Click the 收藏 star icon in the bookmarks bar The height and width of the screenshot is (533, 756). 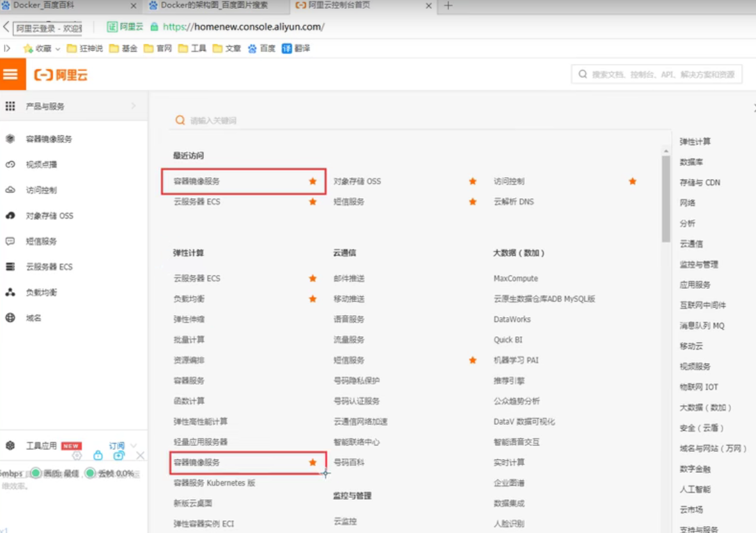[28, 48]
